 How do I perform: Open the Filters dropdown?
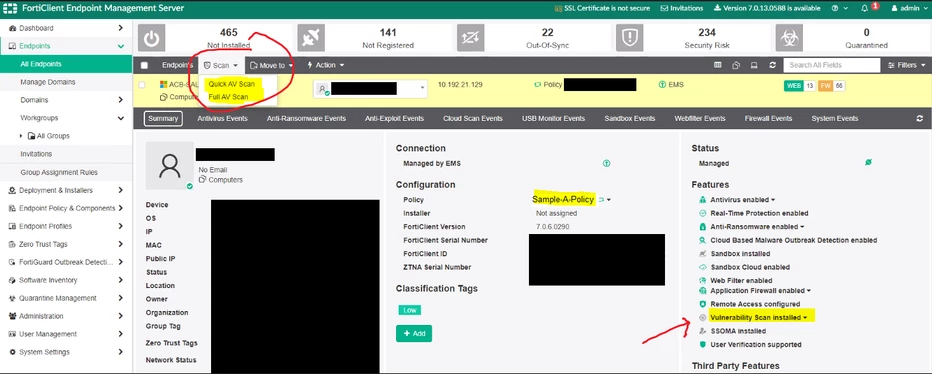coord(906,65)
